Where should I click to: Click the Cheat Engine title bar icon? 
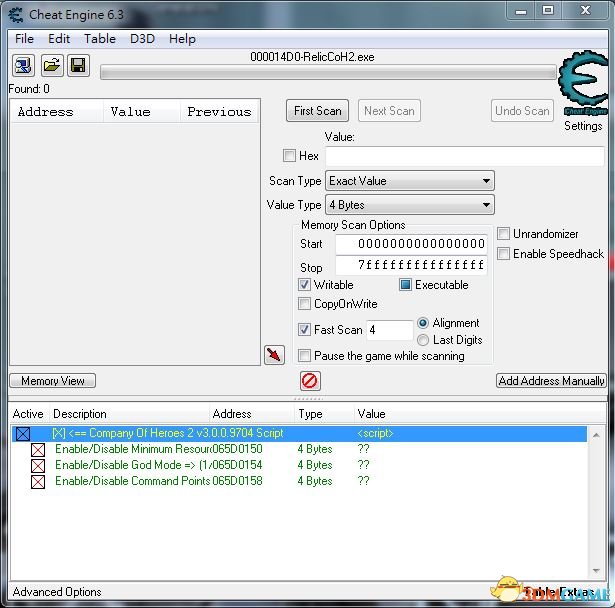click(16, 15)
